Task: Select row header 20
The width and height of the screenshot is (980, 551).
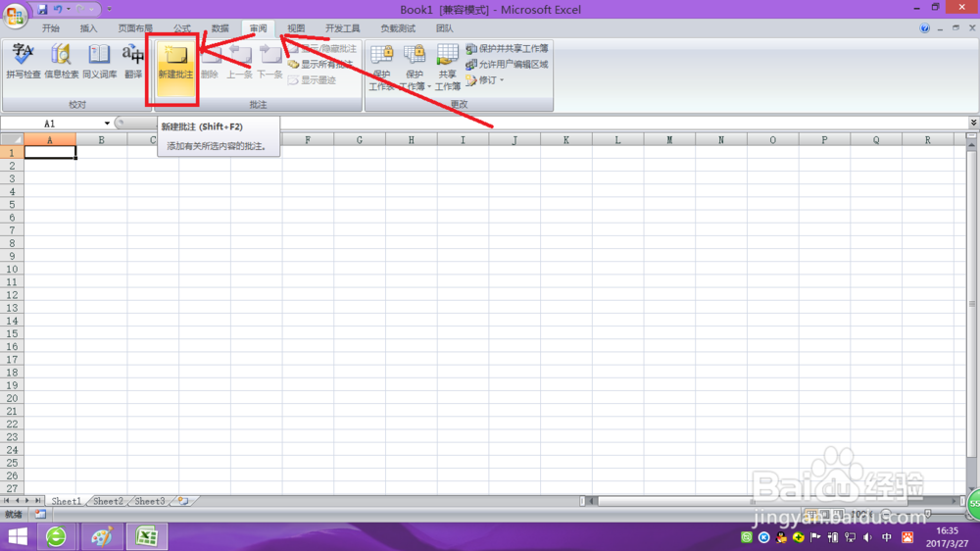Action: 12,398
